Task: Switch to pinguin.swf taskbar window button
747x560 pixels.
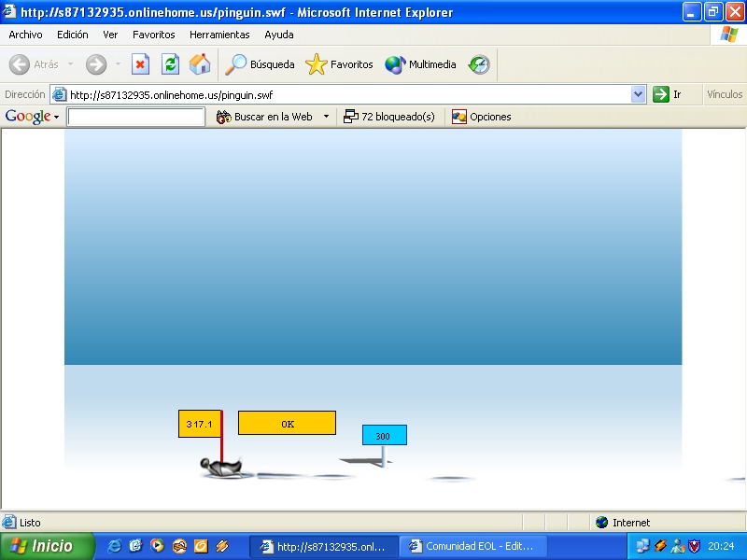Action: tap(323, 546)
